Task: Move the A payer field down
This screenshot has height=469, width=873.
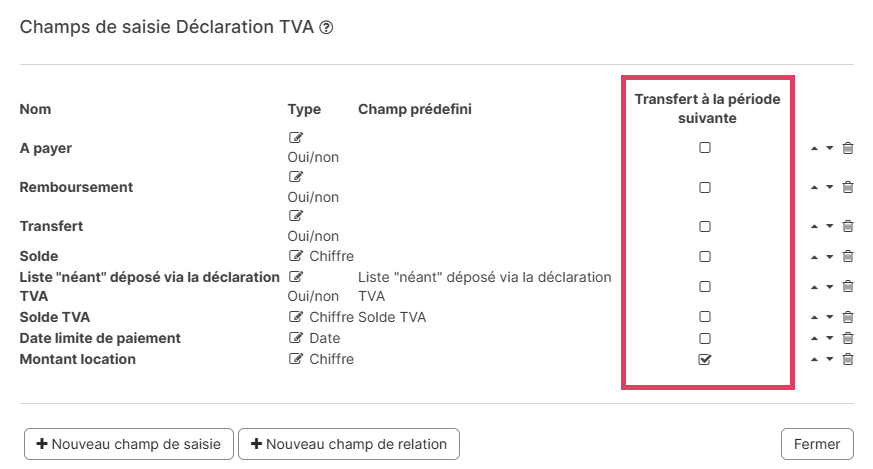Action: pyautogui.click(x=830, y=148)
